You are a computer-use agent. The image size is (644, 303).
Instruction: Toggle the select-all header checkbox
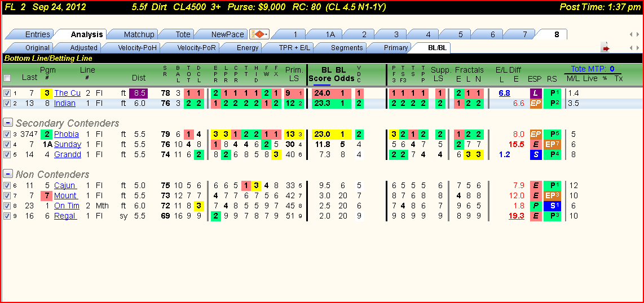(7, 78)
